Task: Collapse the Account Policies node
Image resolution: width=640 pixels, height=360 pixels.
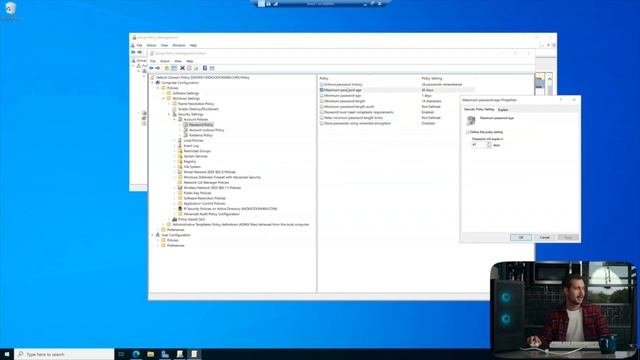Action: 175,120
